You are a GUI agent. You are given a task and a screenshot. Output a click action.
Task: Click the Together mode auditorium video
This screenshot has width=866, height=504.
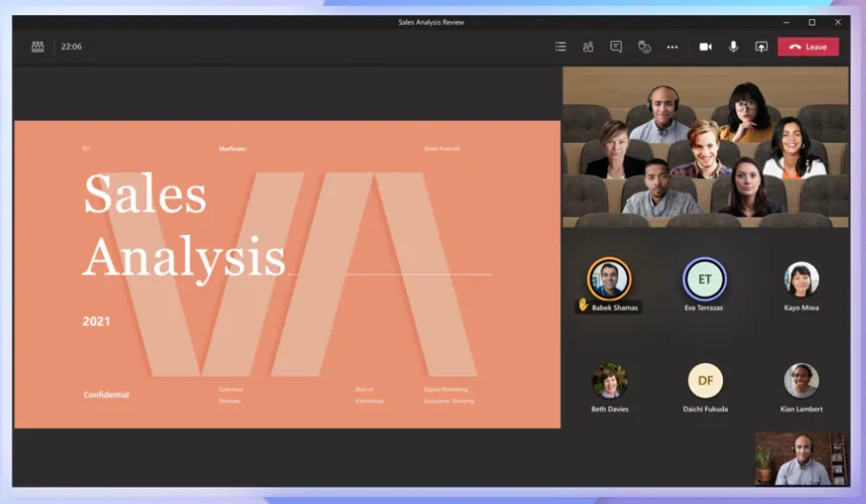pyautogui.click(x=705, y=147)
